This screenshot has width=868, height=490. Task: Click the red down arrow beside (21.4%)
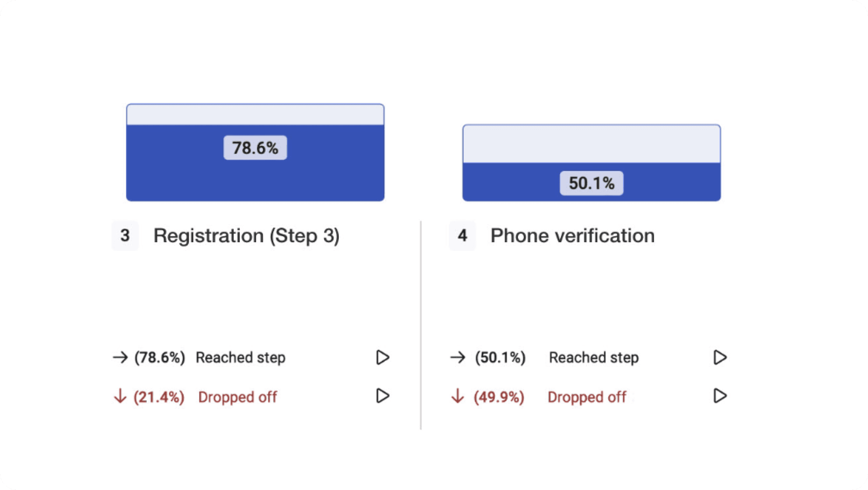tap(120, 397)
